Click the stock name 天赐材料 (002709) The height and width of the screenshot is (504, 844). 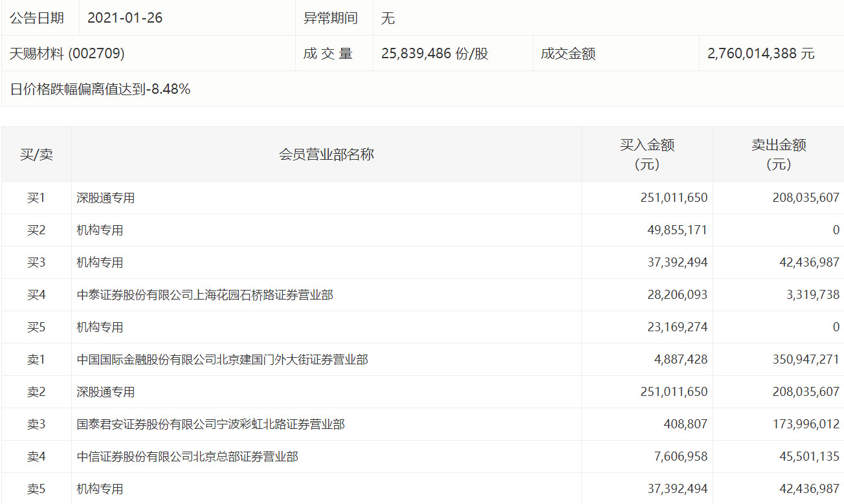(67, 54)
